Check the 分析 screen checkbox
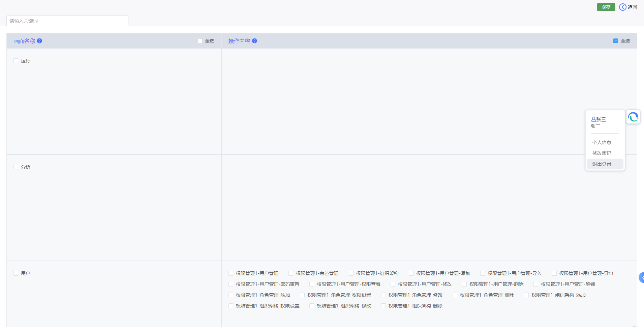The image size is (644, 327). [x=16, y=167]
